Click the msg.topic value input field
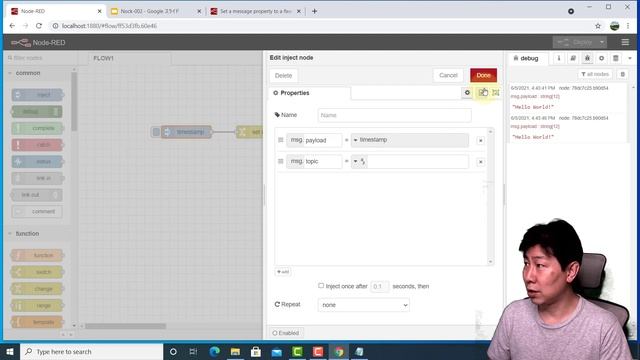The width and height of the screenshot is (640, 360). (x=417, y=162)
